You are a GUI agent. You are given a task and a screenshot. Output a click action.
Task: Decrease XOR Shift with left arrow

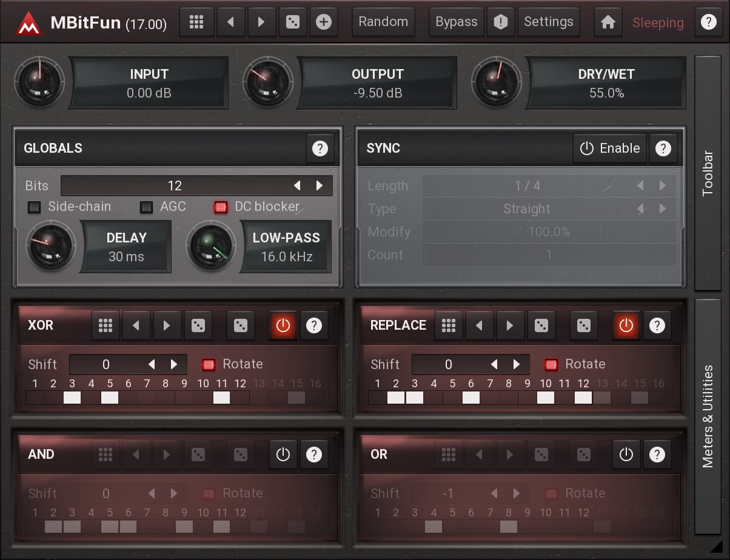click(x=152, y=364)
